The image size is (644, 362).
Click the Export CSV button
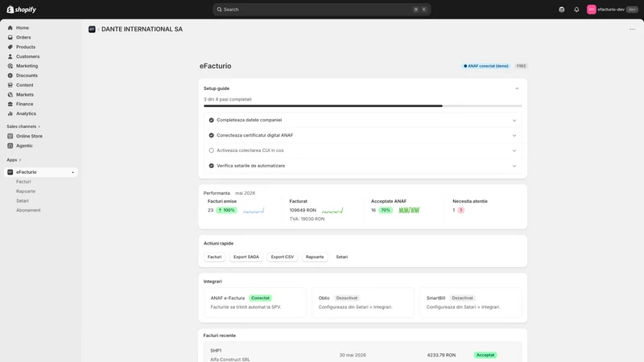(x=283, y=257)
